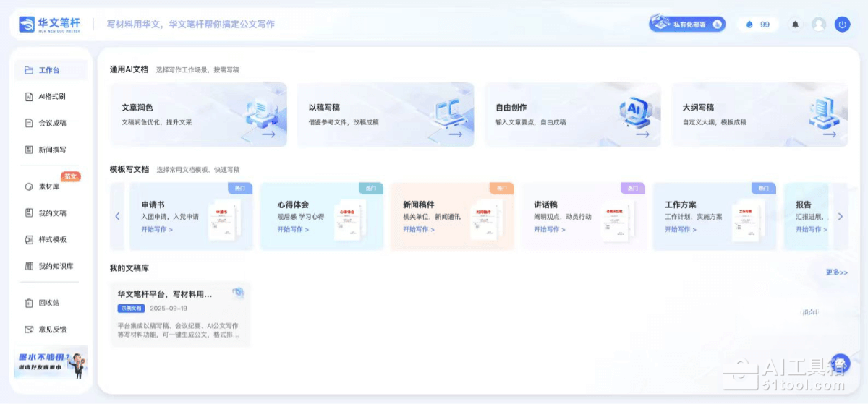Open the 文章润色 card

[198, 115]
